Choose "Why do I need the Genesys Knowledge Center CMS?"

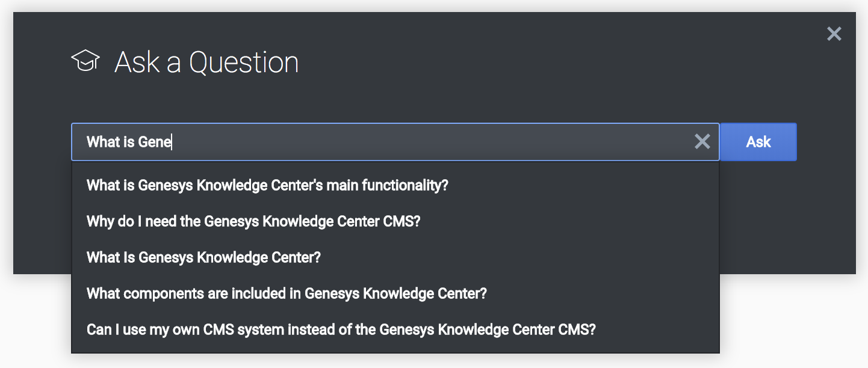click(253, 221)
